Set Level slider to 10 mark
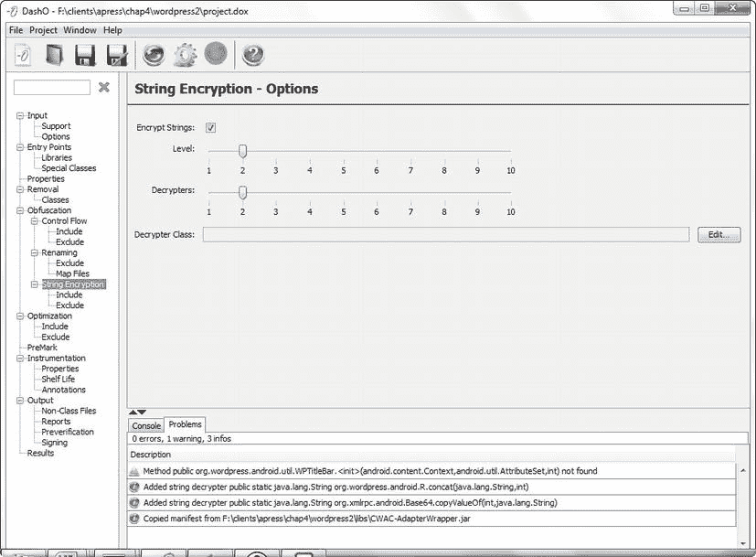756x557 pixels. pos(511,151)
